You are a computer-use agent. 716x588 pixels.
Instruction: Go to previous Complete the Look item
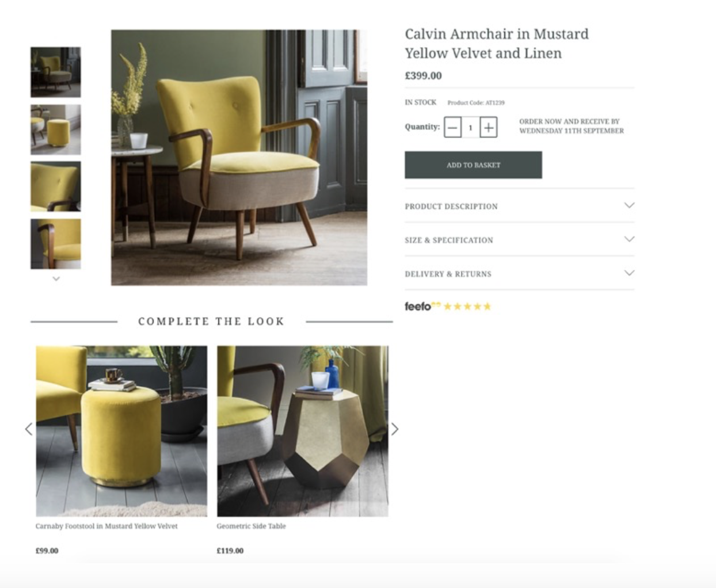tap(29, 429)
